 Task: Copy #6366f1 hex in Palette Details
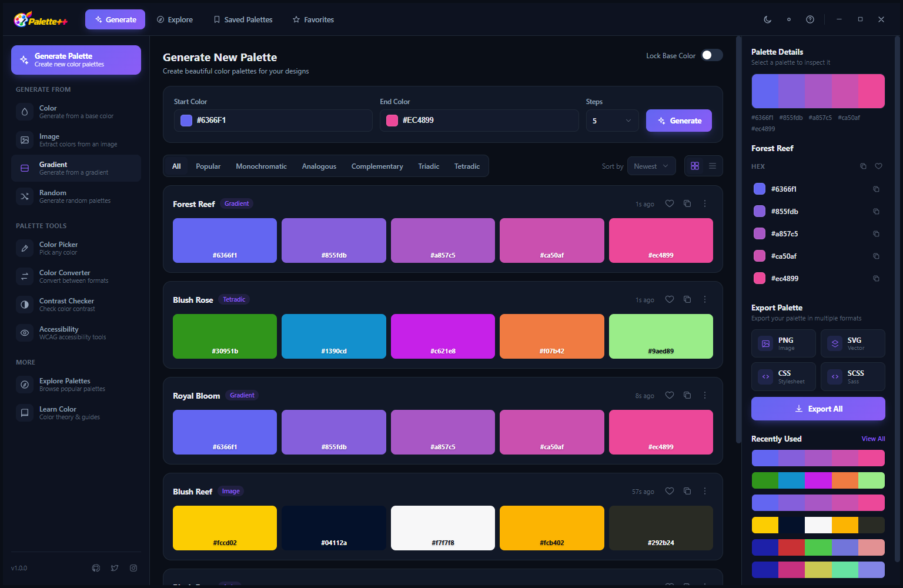coord(876,189)
